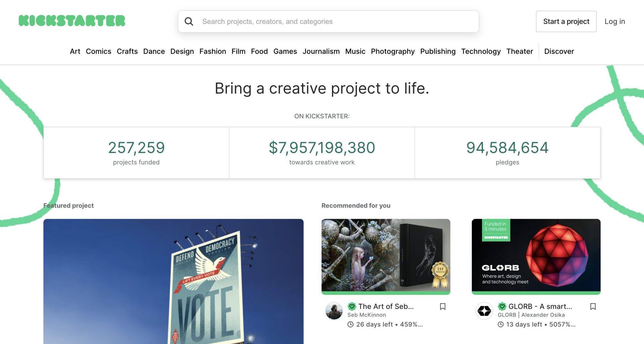Click Seb McKinnon's profile avatar
Viewport: 644px width, 344px height.
pos(334,311)
